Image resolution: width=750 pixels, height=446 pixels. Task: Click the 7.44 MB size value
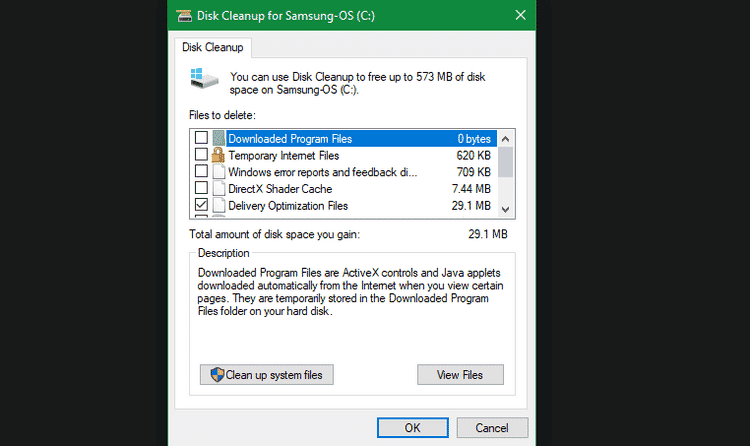coord(472,189)
